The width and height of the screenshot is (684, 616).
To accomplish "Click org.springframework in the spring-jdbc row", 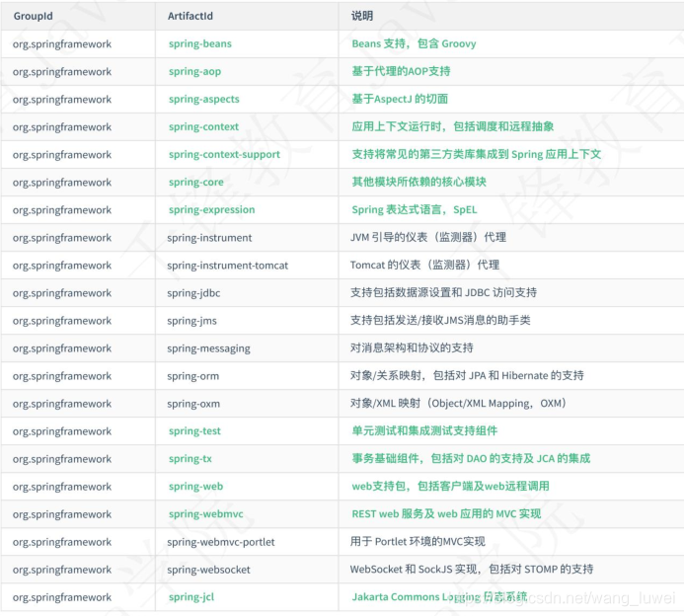I will (62, 293).
